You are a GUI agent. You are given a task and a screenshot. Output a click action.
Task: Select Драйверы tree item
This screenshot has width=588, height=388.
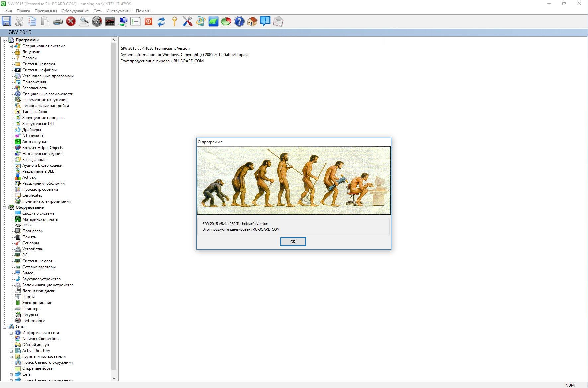(32, 130)
